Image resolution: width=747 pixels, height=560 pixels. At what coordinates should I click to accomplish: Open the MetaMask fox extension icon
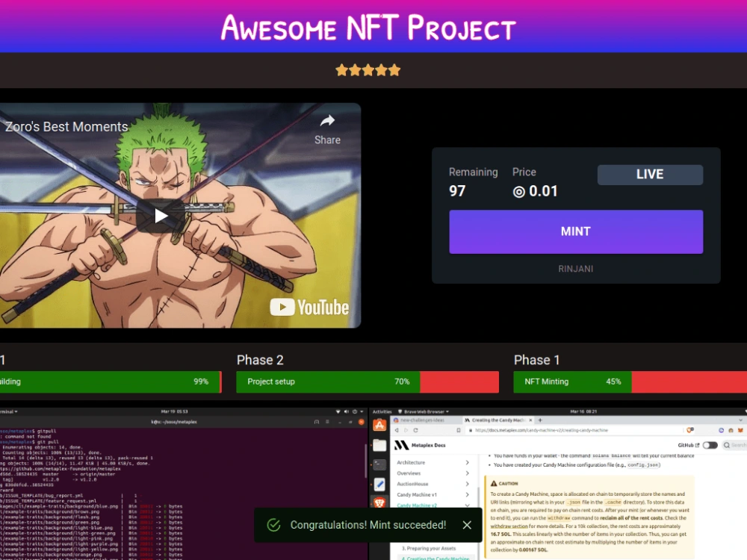(x=740, y=430)
